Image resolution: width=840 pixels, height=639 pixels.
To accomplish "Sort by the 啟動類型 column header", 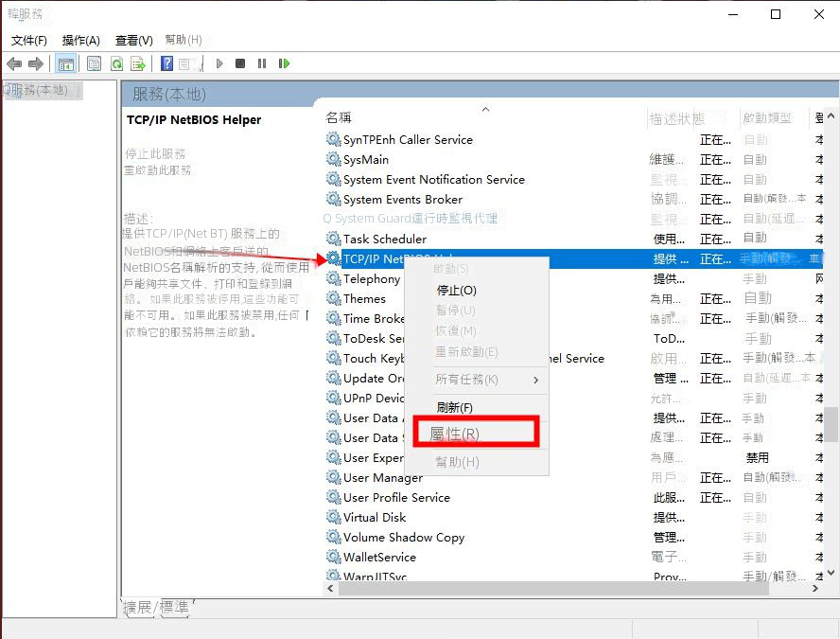I will (x=766, y=118).
